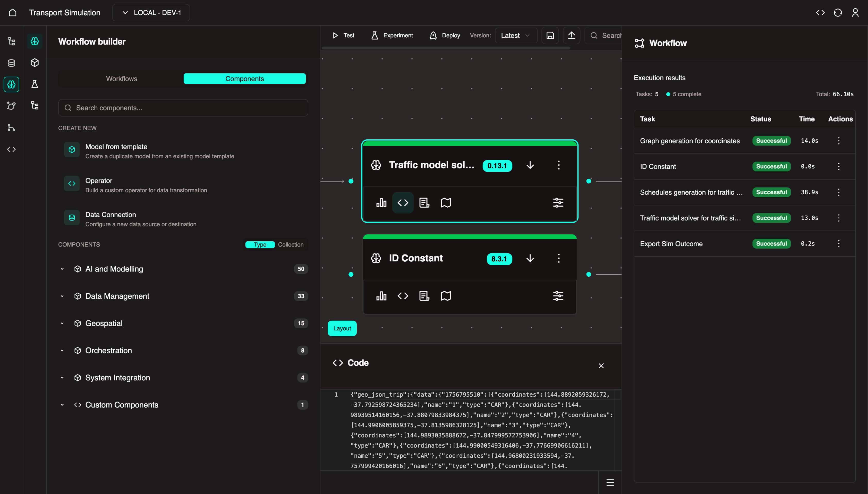Click version badge 8.3.1 on ID Constant

(x=499, y=259)
